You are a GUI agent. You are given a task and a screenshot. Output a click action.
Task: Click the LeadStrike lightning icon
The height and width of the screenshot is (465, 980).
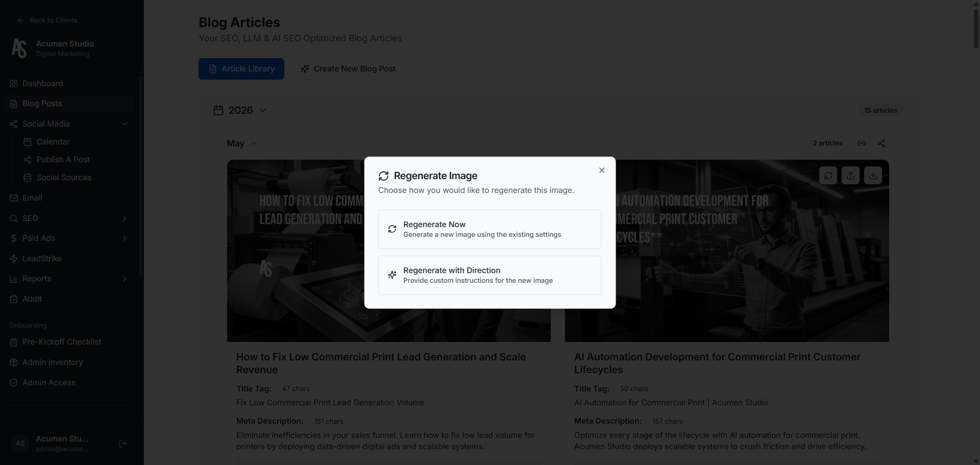pyautogui.click(x=14, y=259)
